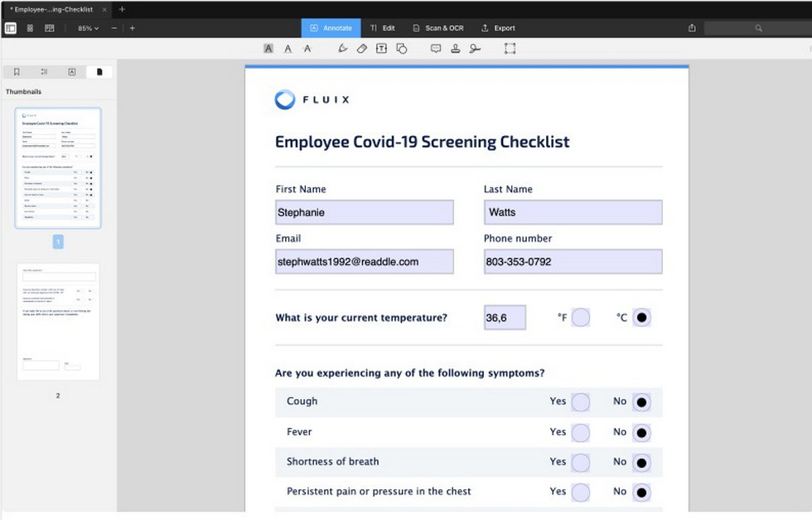Open the Export tab
The image size is (812, 520).
coord(498,28)
